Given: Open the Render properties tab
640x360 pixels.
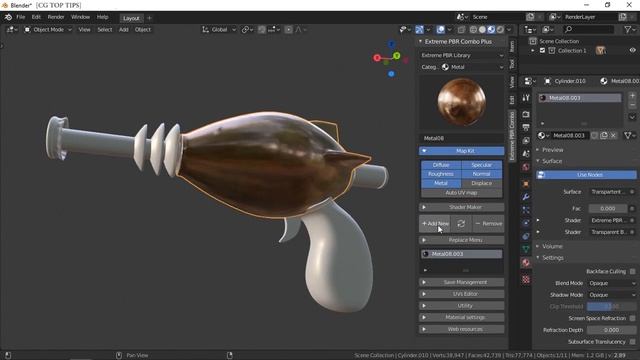Looking at the screenshot, I should 526,114.
